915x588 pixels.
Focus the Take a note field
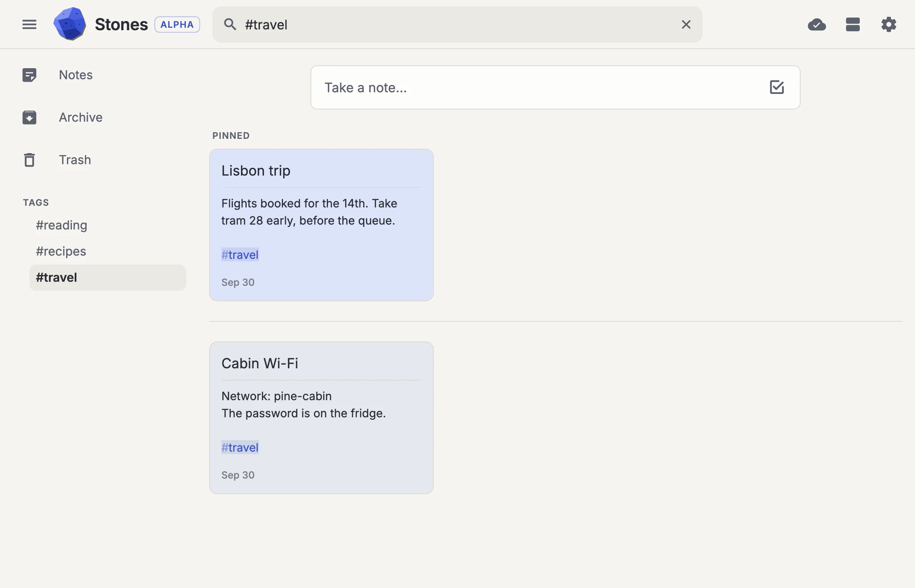tap(539, 87)
